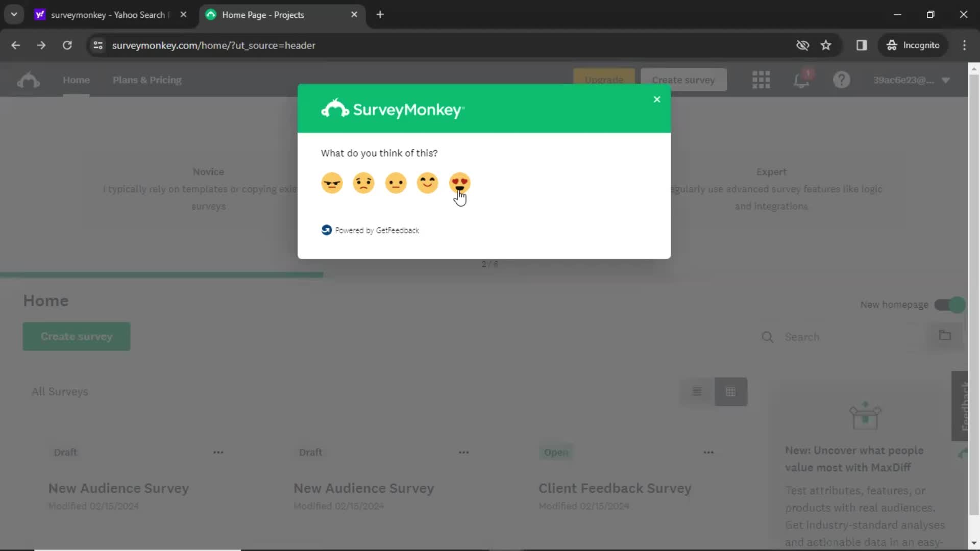Open the apps grid icon
Viewport: 980px width, 551px height.
tap(761, 80)
